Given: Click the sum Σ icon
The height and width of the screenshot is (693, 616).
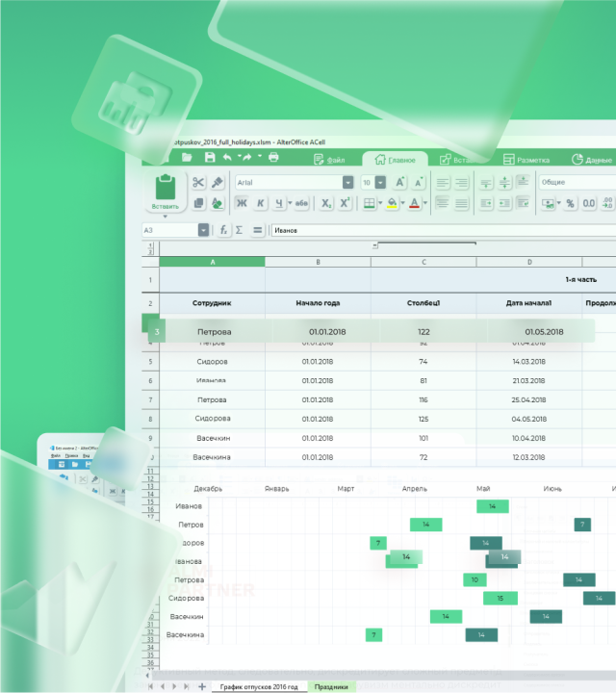Looking at the screenshot, I should (x=240, y=230).
